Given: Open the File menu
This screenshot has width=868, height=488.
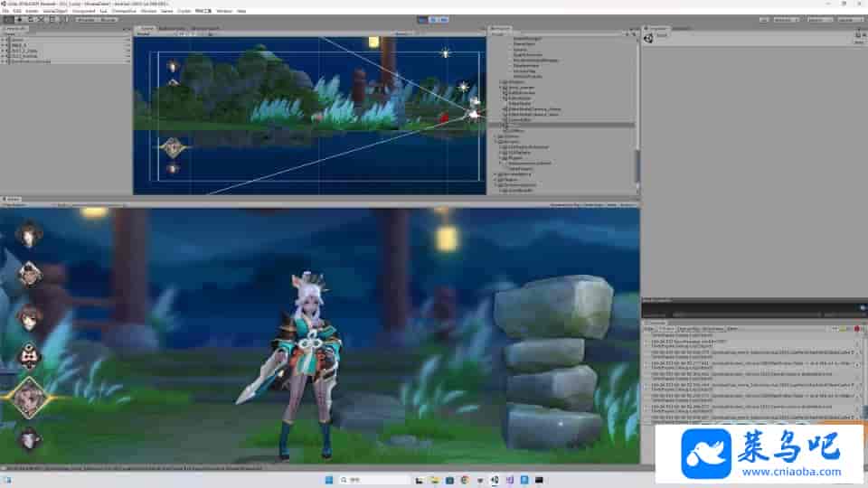Looking at the screenshot, I should click(5, 11).
